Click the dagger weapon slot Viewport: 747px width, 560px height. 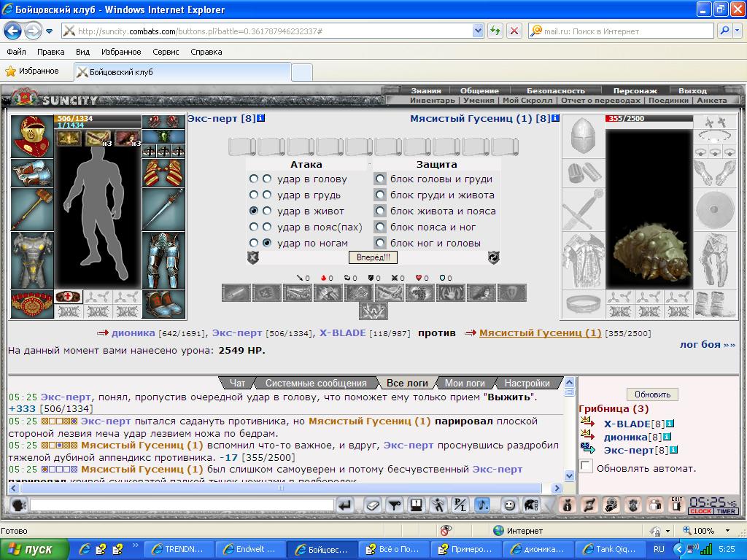(163, 209)
